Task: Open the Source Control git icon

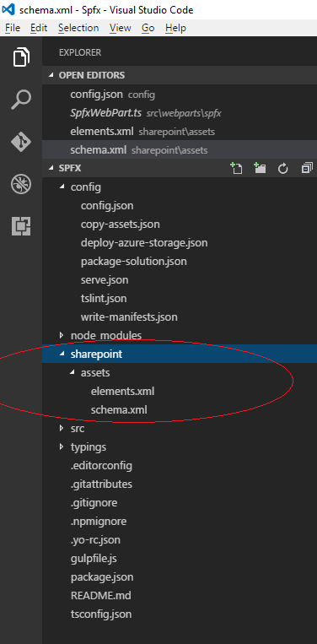Action: point(21,142)
